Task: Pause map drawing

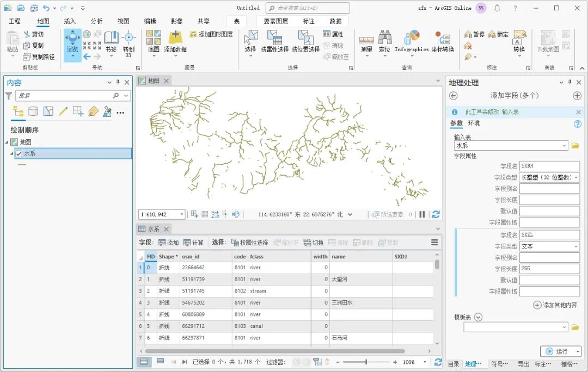Action: (422, 214)
